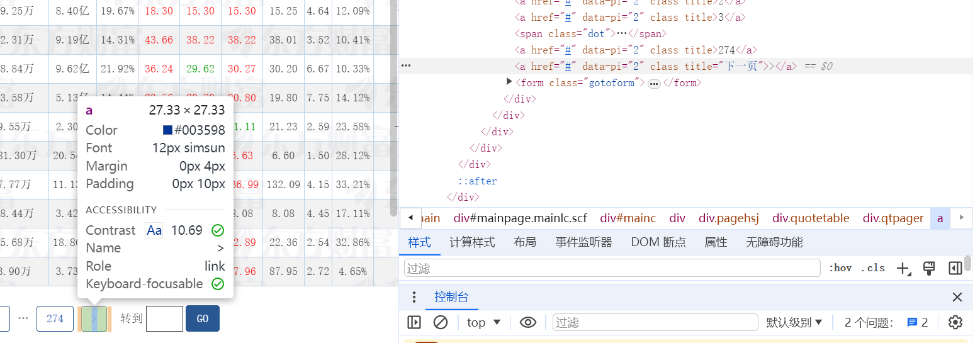The height and width of the screenshot is (343, 980).
Task: Show the computed styles sidebar icon
Action: coord(955,268)
